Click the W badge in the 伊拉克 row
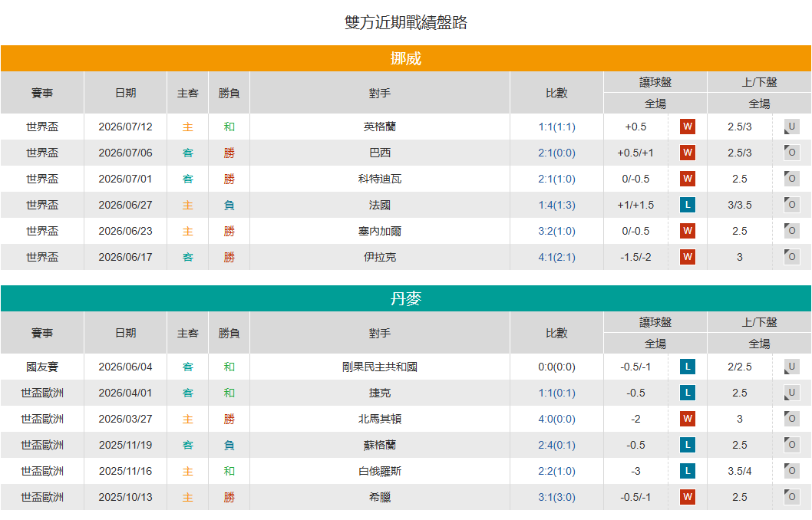 687,257
